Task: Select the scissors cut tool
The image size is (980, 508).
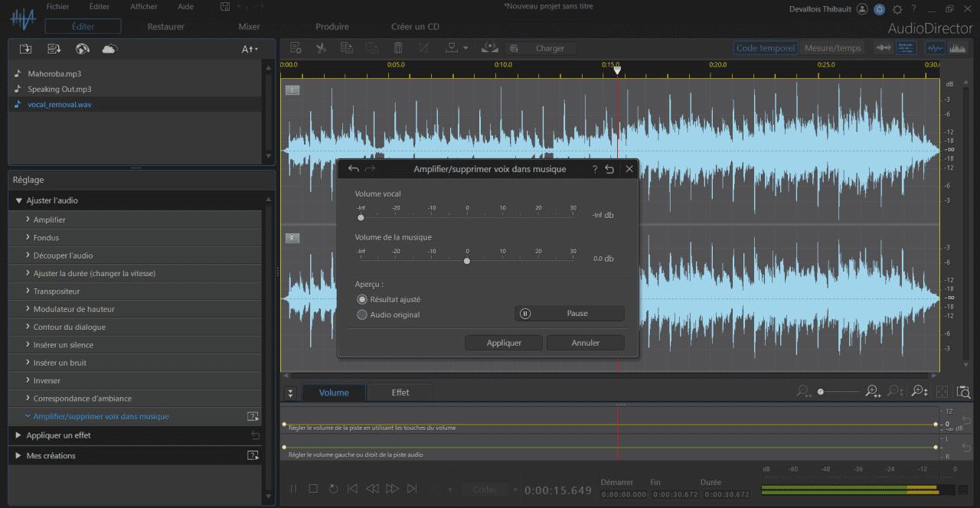Action: pos(321,47)
